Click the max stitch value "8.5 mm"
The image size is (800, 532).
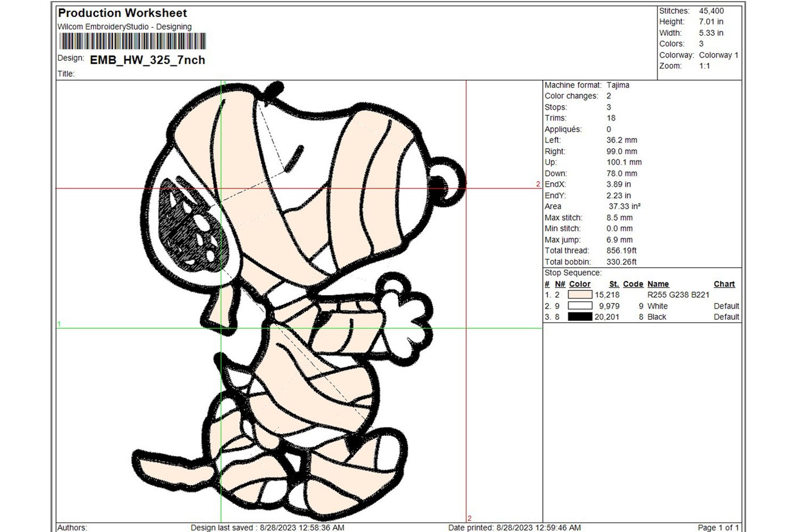[619, 217]
